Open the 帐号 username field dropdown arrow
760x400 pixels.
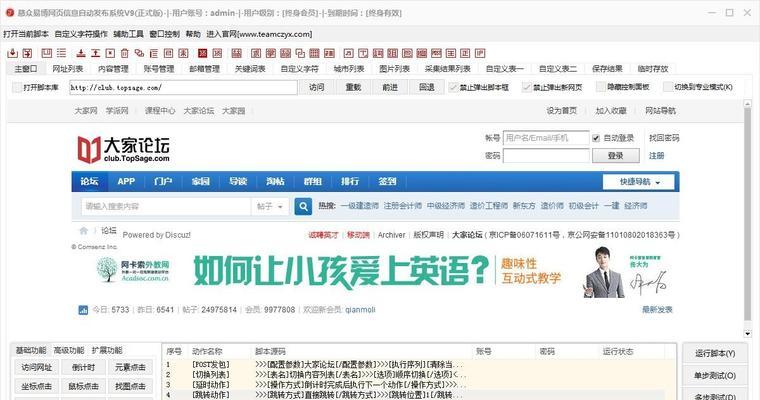pyautogui.click(x=582, y=138)
